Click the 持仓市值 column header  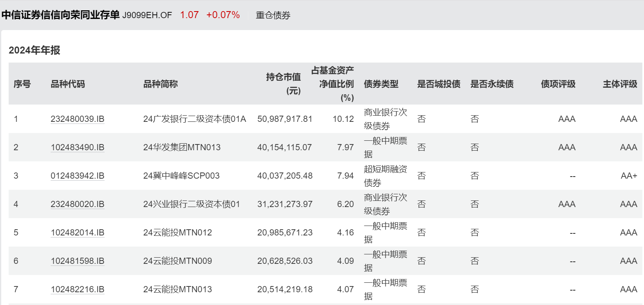click(x=283, y=84)
